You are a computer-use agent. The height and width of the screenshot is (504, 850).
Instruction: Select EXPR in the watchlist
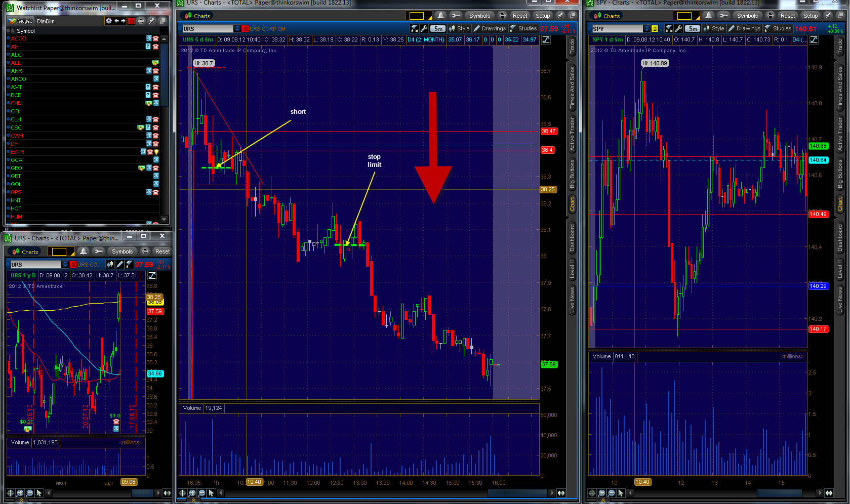click(x=17, y=152)
